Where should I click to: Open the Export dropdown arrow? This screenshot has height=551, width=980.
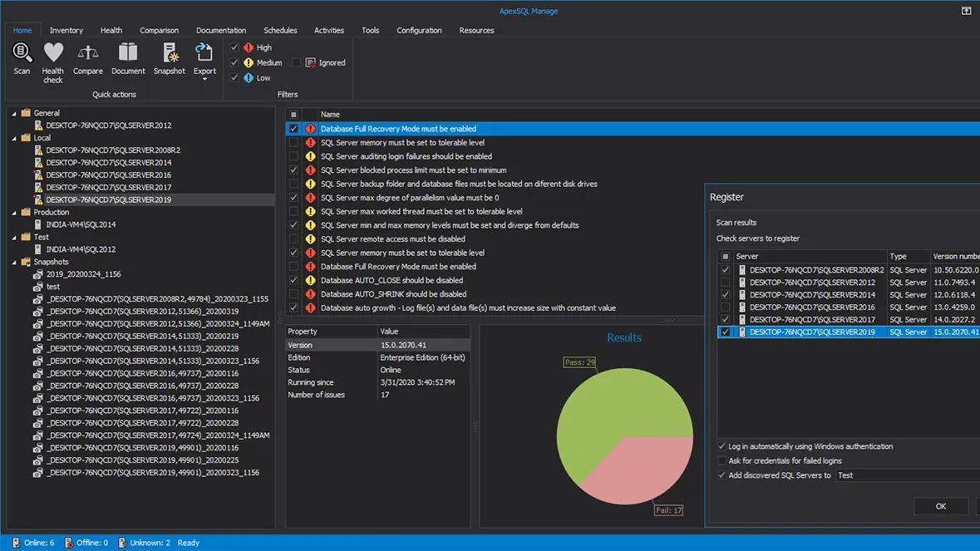pos(204,80)
